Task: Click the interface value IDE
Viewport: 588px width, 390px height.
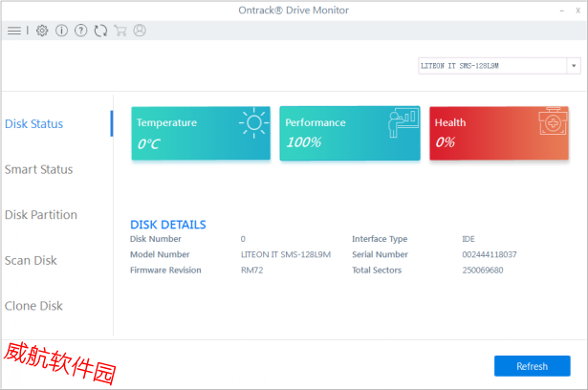Action: click(x=468, y=239)
